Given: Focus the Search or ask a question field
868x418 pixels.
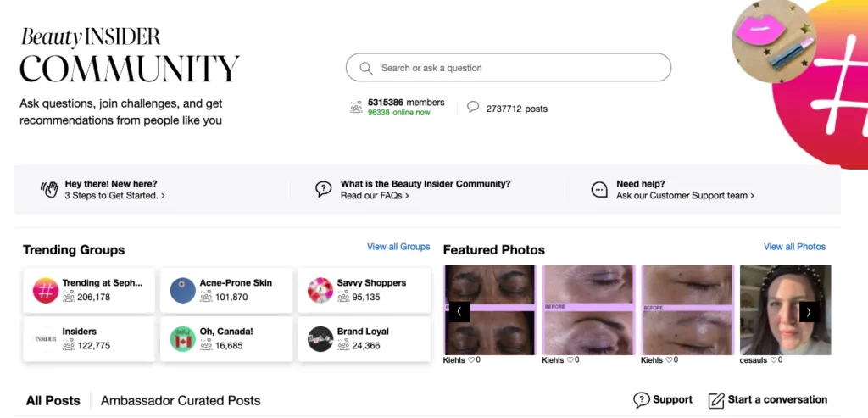Looking at the screenshot, I should point(509,68).
